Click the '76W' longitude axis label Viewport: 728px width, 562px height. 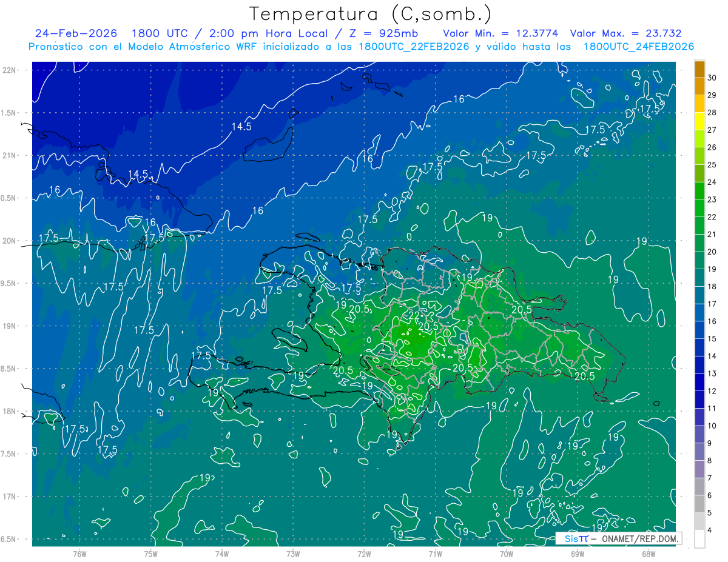click(x=79, y=554)
